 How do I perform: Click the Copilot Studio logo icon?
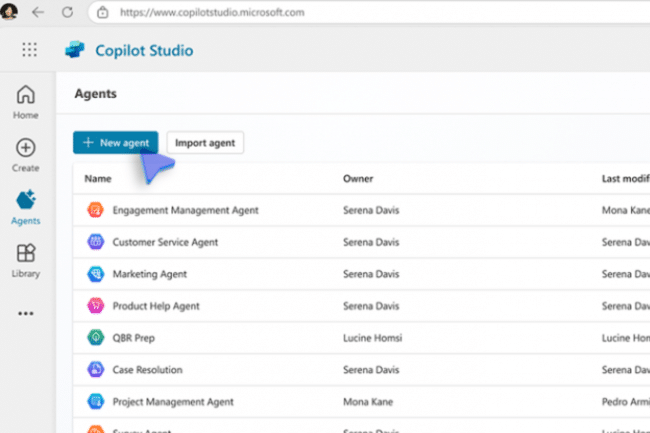(x=75, y=50)
